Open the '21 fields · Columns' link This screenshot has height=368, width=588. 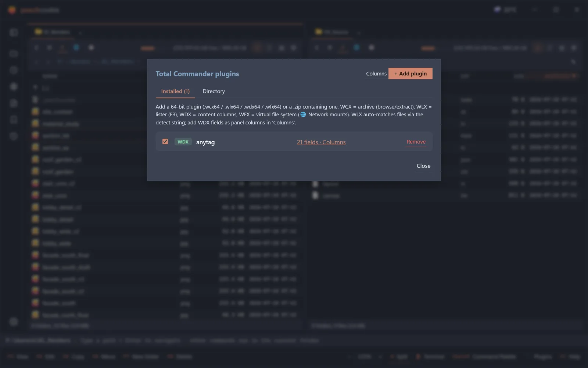[321, 142]
